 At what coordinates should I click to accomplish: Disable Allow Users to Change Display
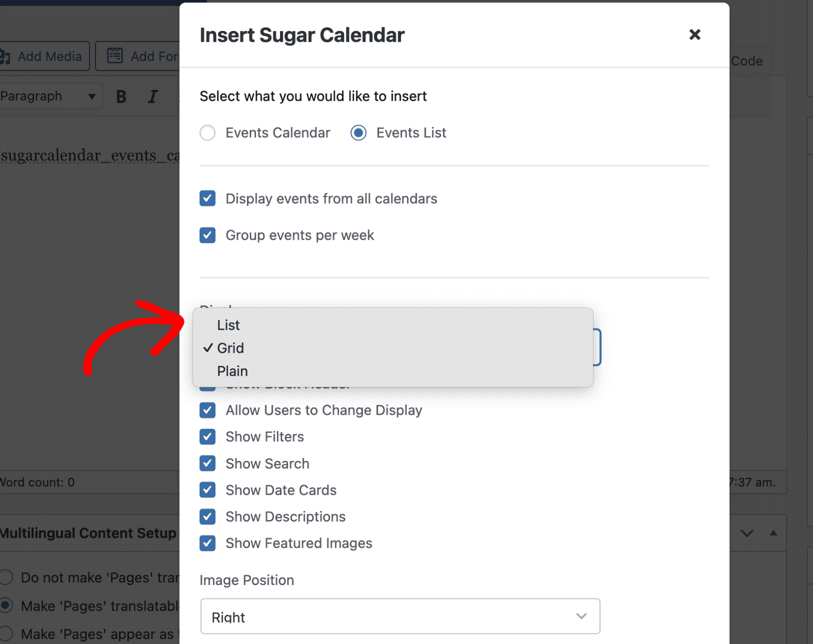click(207, 410)
